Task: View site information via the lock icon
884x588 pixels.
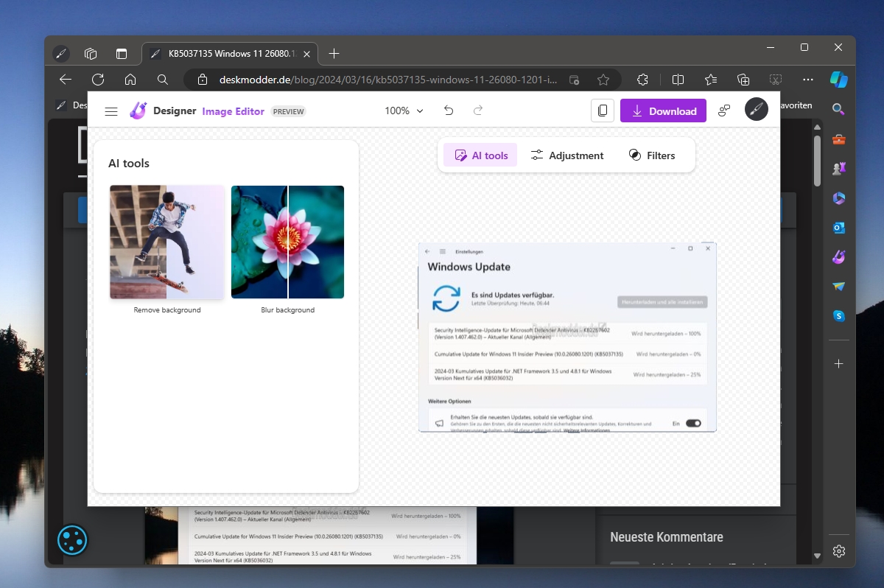Action: [204, 80]
